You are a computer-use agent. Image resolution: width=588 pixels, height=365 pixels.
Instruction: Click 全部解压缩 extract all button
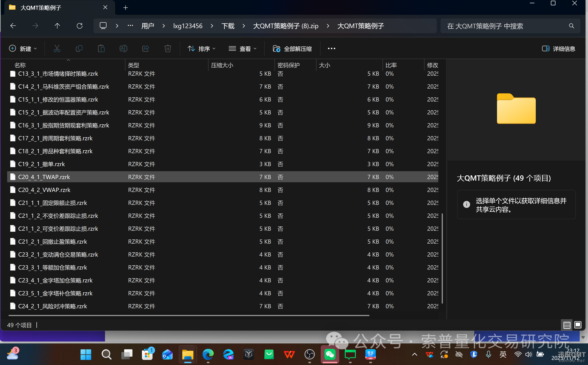(292, 49)
